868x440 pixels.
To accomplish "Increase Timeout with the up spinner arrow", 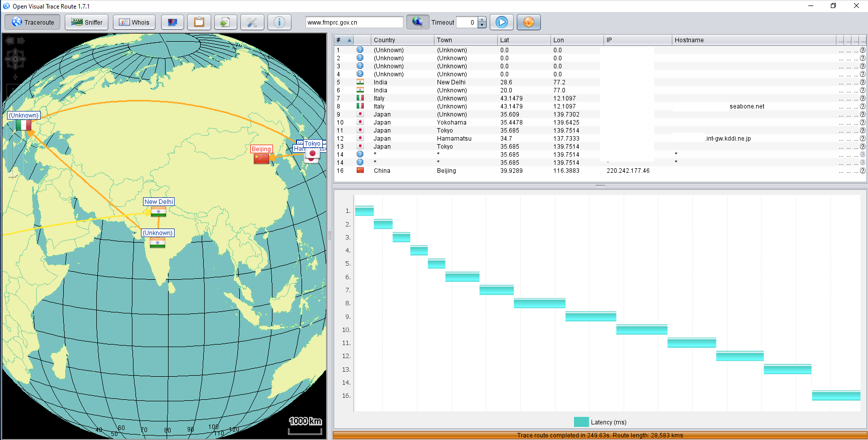I will (482, 20).
